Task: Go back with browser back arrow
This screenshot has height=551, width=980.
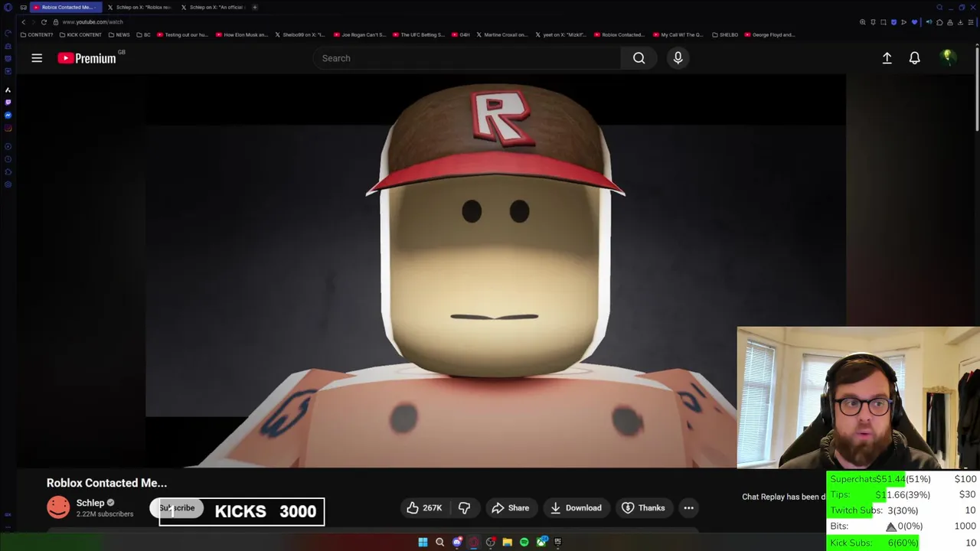Action: point(23,22)
